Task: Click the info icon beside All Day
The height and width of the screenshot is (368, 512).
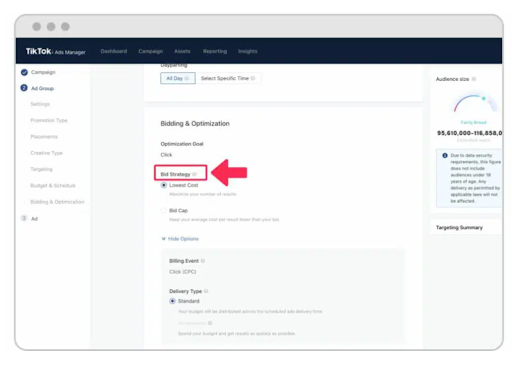Action: click(x=187, y=78)
